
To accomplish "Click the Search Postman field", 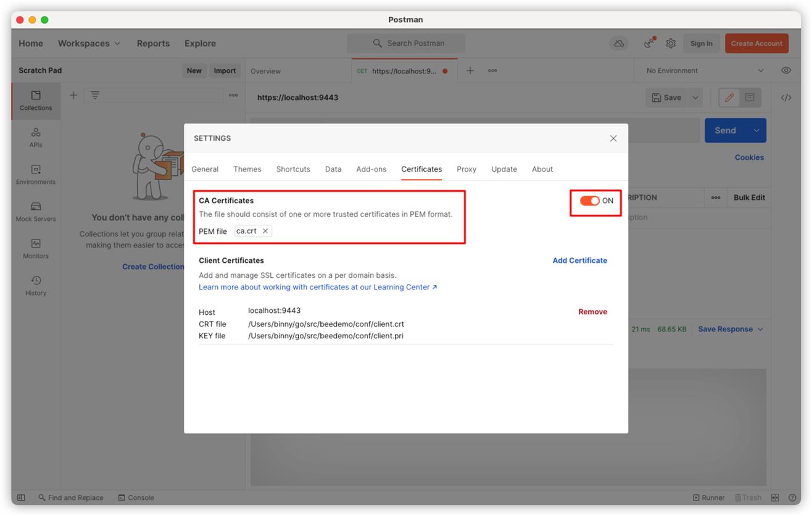I will pyautogui.click(x=406, y=43).
